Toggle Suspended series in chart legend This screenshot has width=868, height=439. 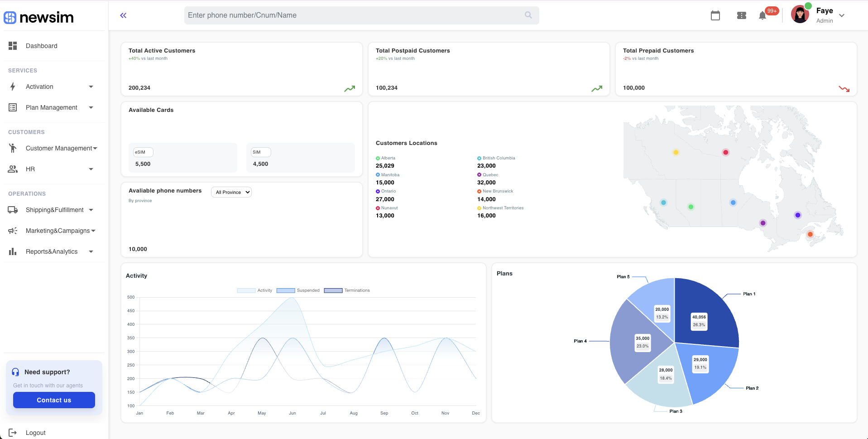[x=298, y=290]
